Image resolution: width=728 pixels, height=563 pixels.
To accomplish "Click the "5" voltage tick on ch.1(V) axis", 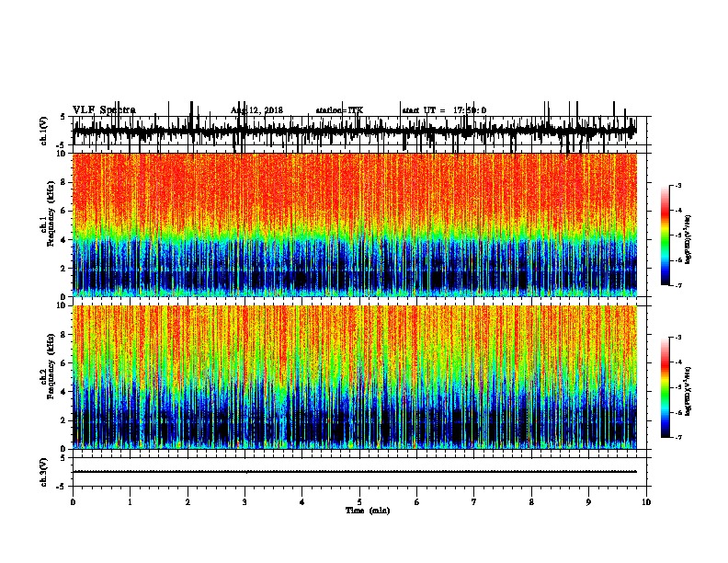I will [x=63, y=117].
